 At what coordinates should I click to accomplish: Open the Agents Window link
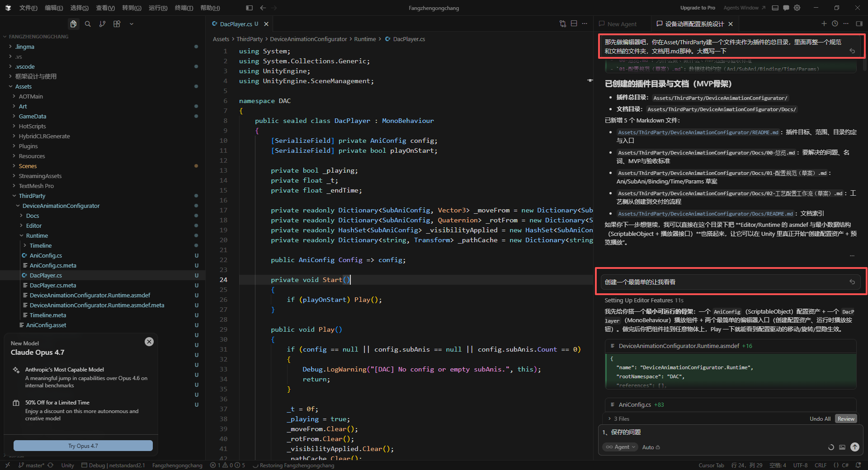[744, 8]
